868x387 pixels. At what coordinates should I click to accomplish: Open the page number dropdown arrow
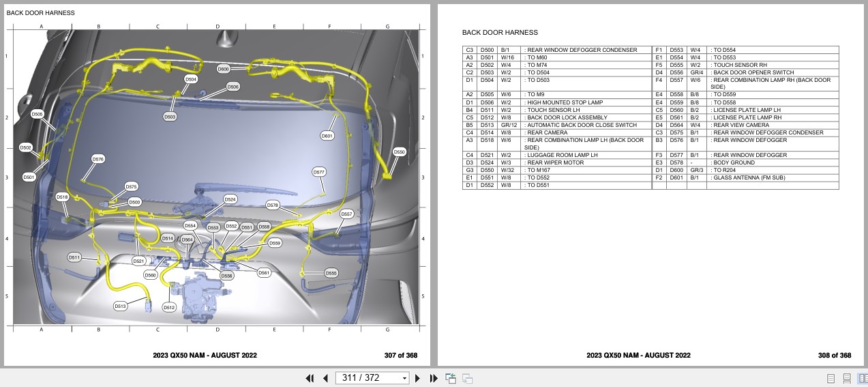coord(404,378)
